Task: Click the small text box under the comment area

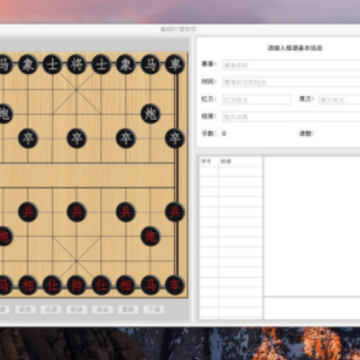Action: coord(312,308)
